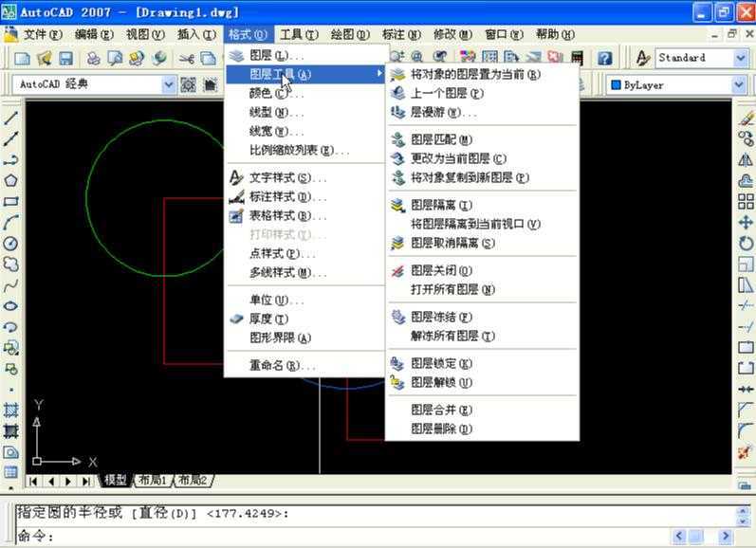Choose 将对象的图层置为当前 in submenu

483,74
